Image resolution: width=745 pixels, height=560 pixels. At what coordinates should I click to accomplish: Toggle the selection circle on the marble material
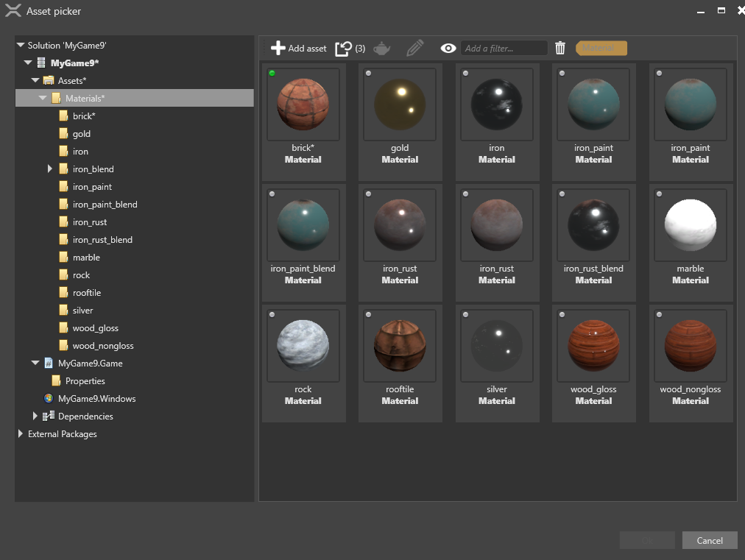pos(658,194)
